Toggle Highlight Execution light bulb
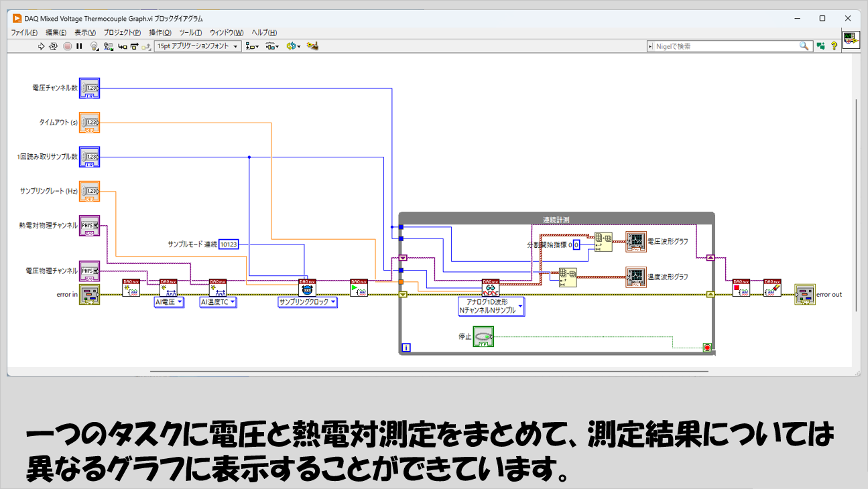The width and height of the screenshot is (868, 489). 95,46
